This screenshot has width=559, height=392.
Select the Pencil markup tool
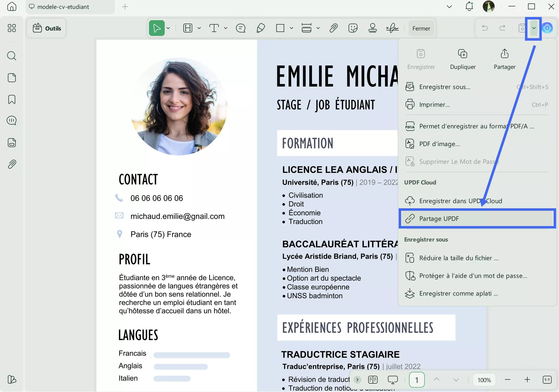tap(261, 28)
